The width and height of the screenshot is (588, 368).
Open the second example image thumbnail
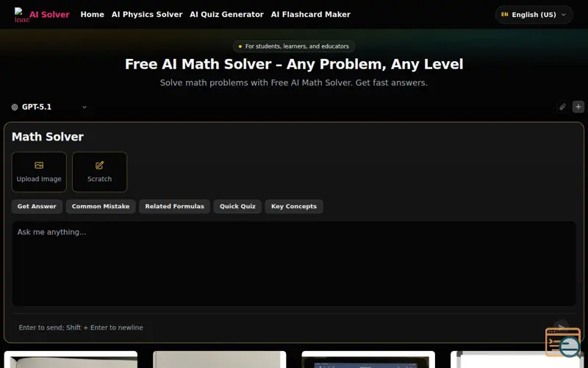[219, 360]
